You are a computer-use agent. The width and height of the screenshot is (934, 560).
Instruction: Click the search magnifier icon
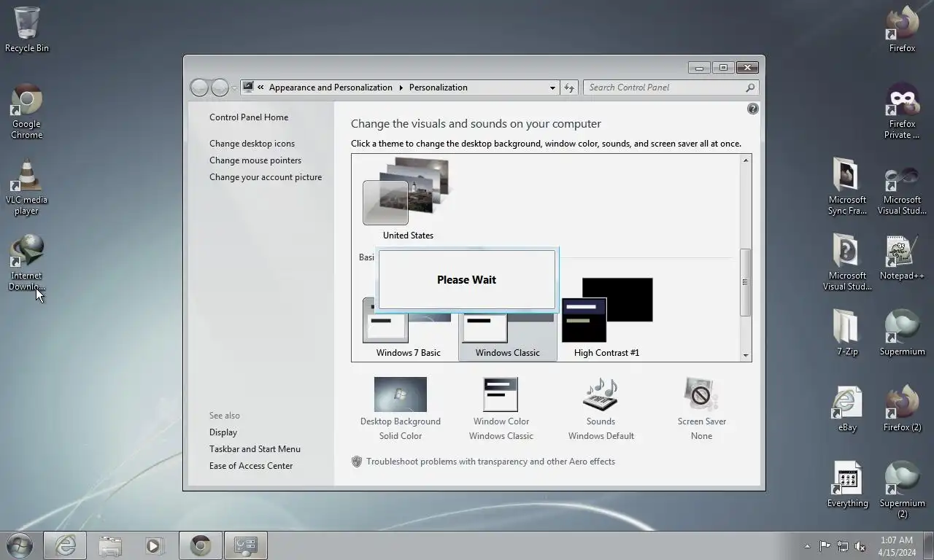750,87
